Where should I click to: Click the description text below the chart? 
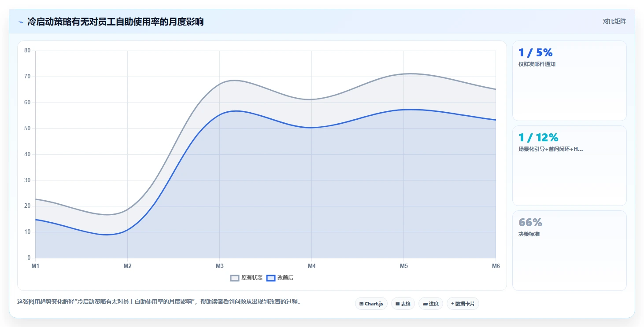pyautogui.click(x=159, y=302)
